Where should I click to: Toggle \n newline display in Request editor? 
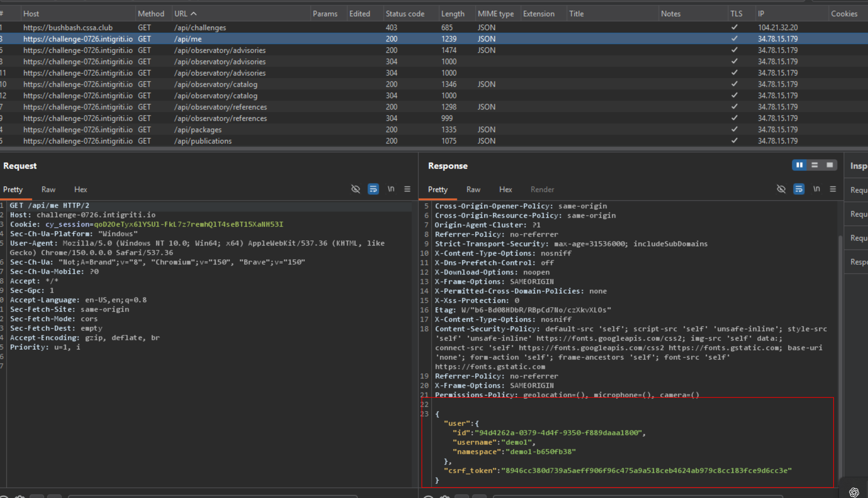point(391,189)
